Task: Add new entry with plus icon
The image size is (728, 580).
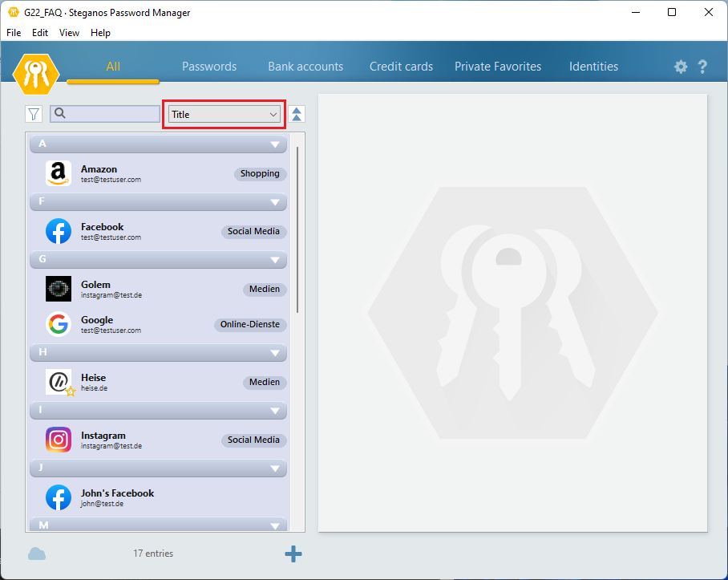Action: 293,554
